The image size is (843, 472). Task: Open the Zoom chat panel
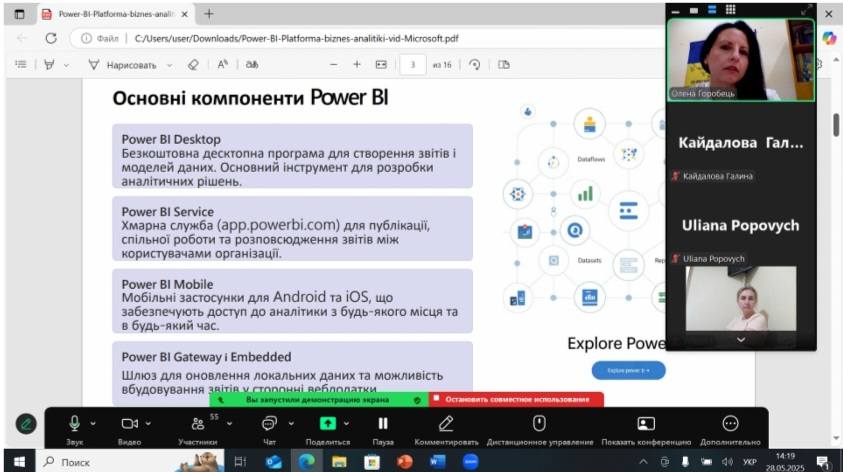click(x=269, y=423)
